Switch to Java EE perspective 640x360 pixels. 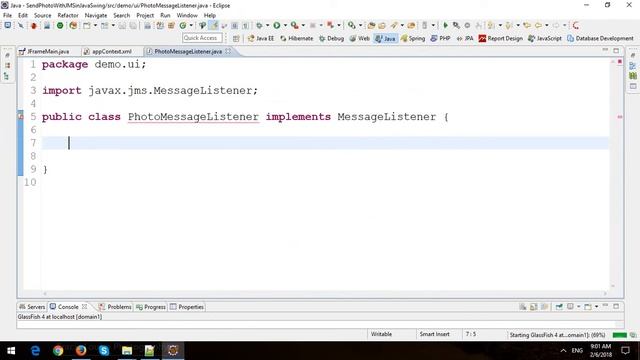261,38
